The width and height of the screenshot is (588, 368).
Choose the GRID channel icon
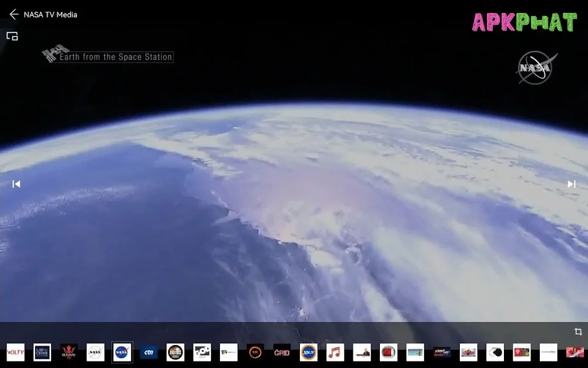click(282, 352)
